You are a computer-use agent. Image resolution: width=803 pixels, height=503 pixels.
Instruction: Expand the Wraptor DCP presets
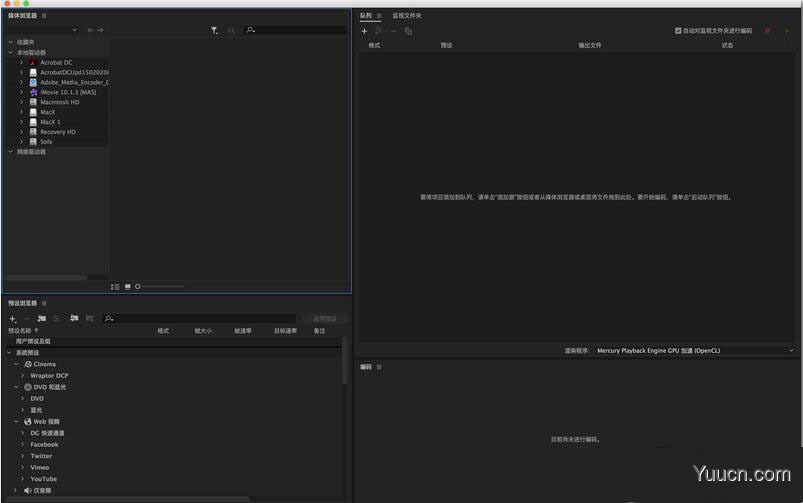[x=23, y=375]
